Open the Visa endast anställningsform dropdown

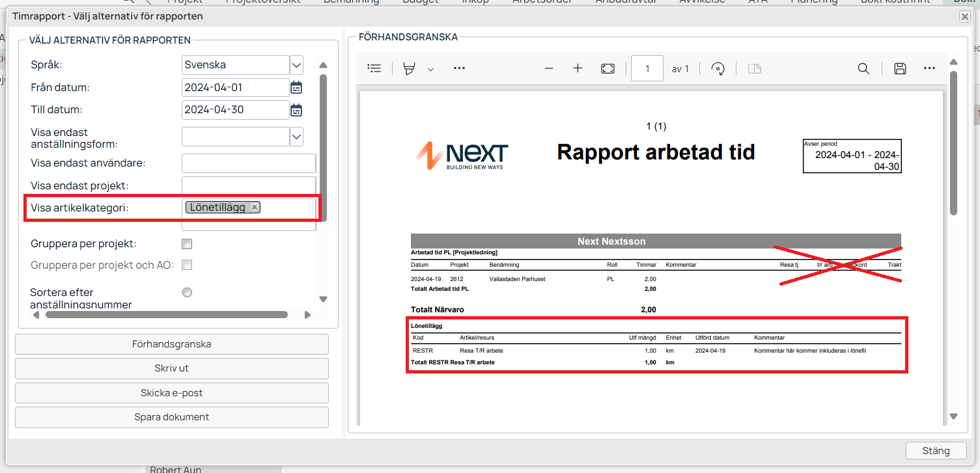tap(296, 137)
